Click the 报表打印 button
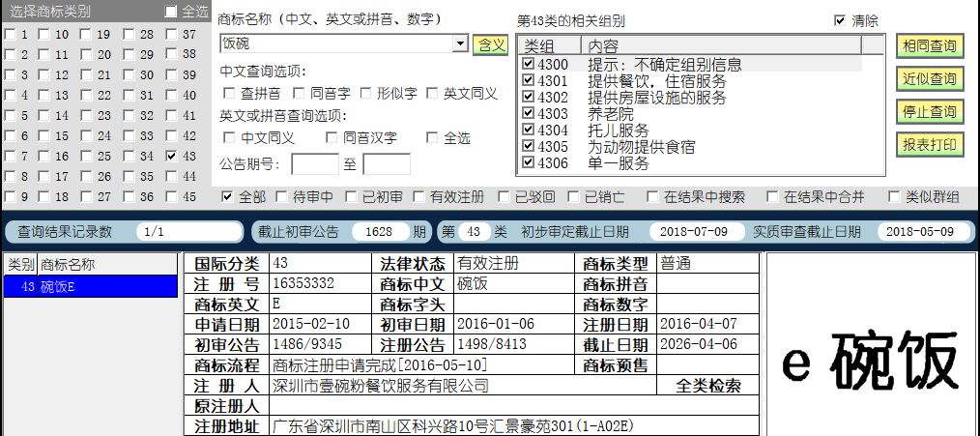 (x=929, y=145)
